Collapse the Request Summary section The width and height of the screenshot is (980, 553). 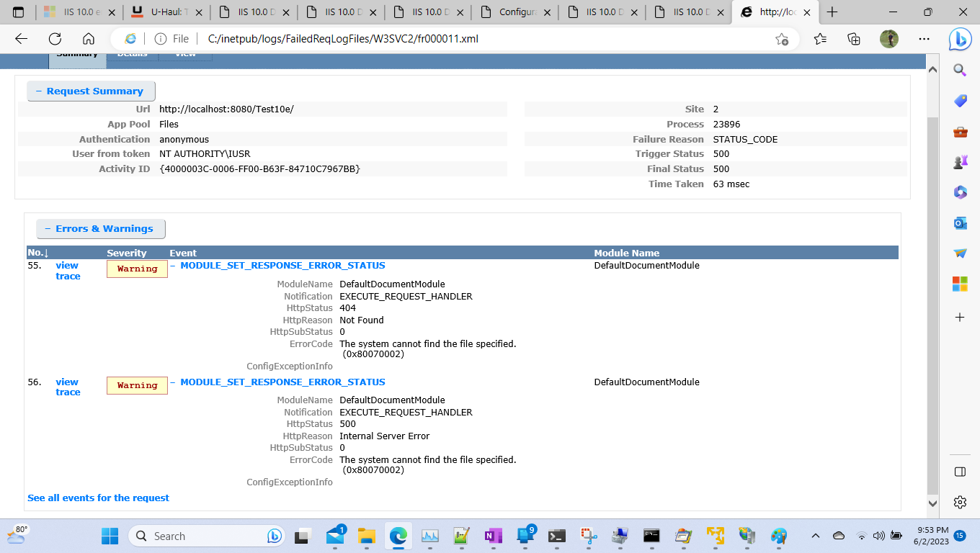tap(91, 91)
